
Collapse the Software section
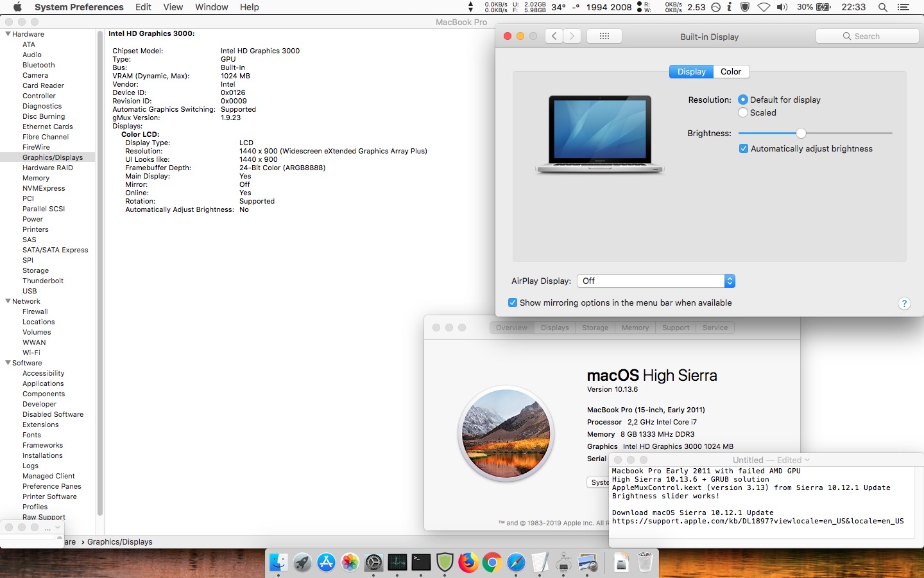pyautogui.click(x=8, y=363)
